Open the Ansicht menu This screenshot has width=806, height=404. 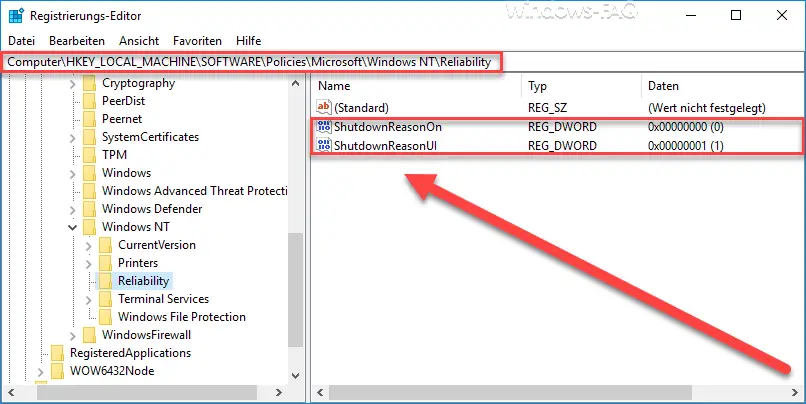[139, 41]
